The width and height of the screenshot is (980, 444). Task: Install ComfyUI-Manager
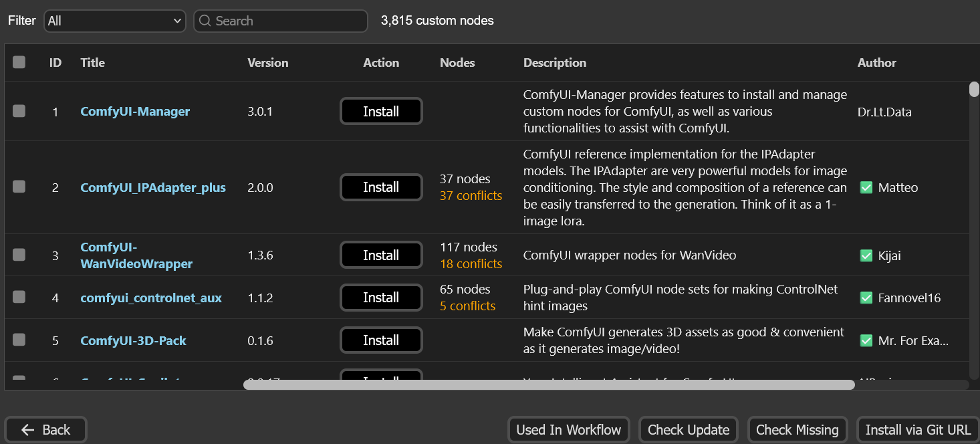click(381, 112)
